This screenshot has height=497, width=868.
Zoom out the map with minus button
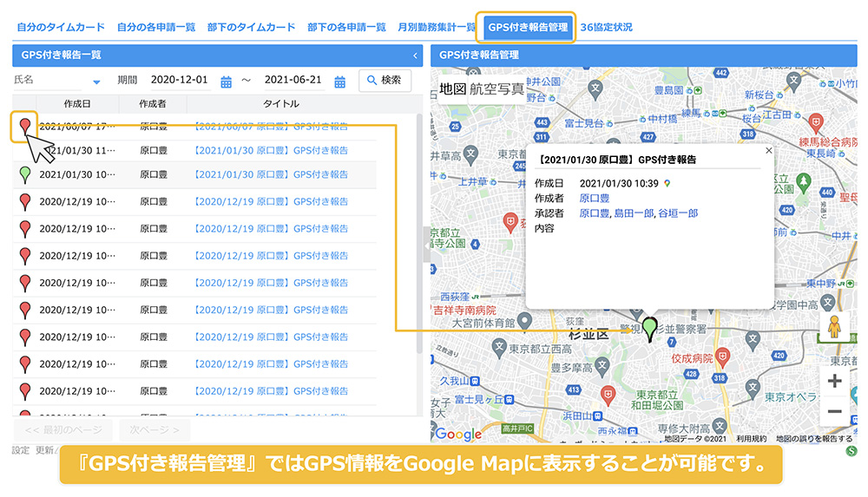[834, 411]
